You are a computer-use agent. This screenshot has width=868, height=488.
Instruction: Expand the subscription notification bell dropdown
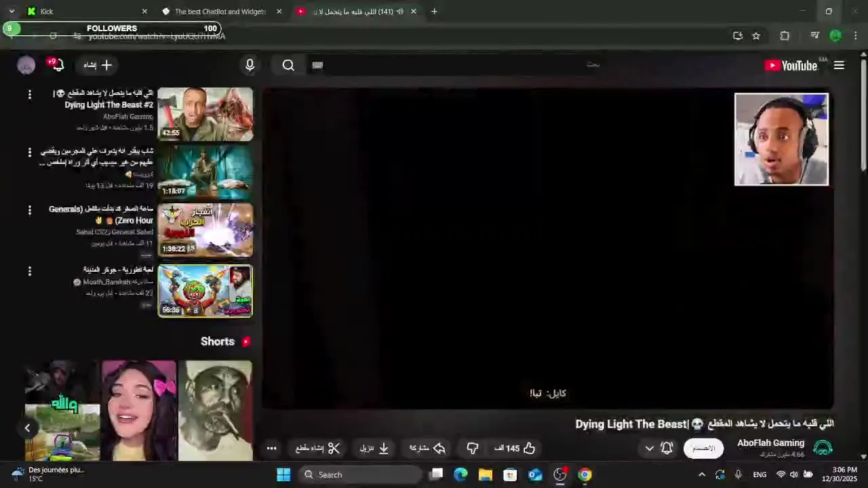coord(658,448)
